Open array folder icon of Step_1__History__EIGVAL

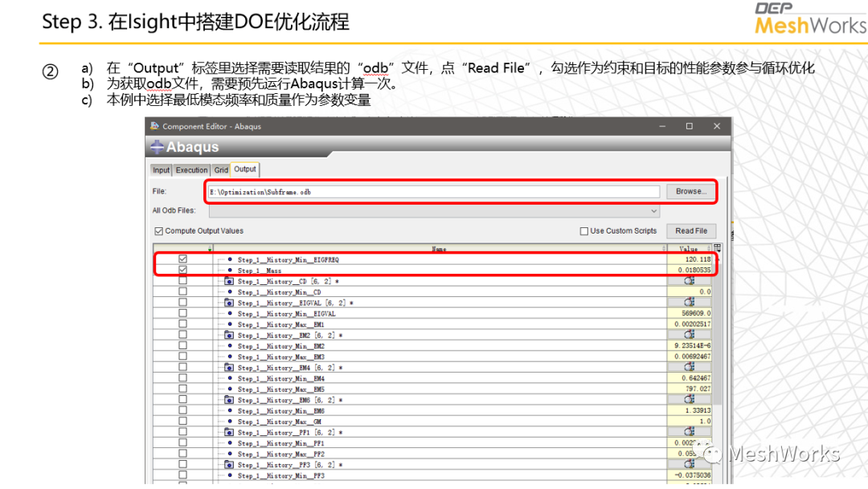pyautogui.click(x=228, y=303)
